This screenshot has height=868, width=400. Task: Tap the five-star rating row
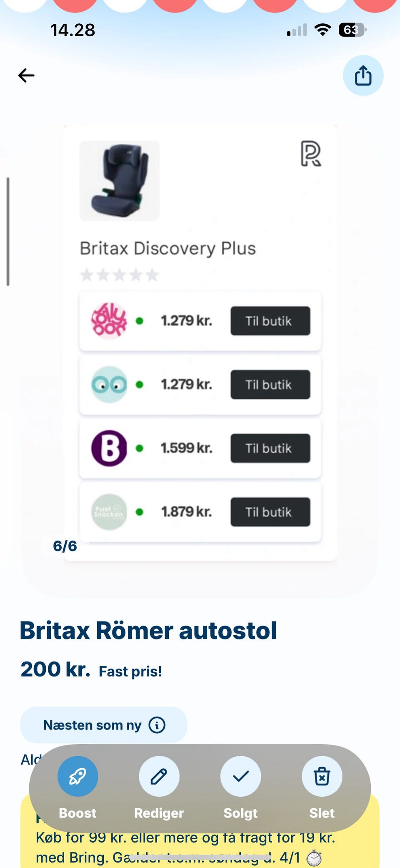120,275
